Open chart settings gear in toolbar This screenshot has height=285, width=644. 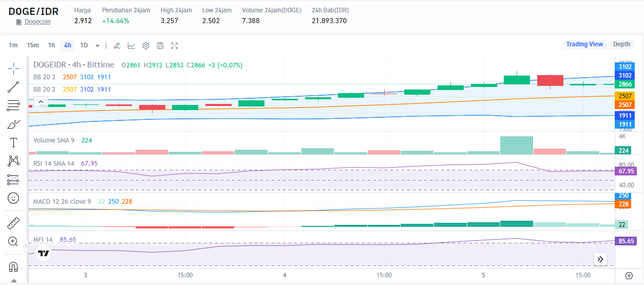[x=146, y=45]
